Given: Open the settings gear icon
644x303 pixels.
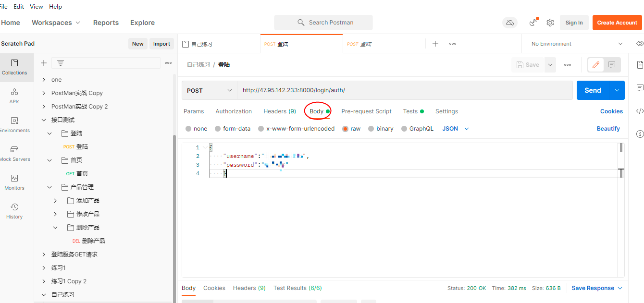Looking at the screenshot, I should point(550,23).
